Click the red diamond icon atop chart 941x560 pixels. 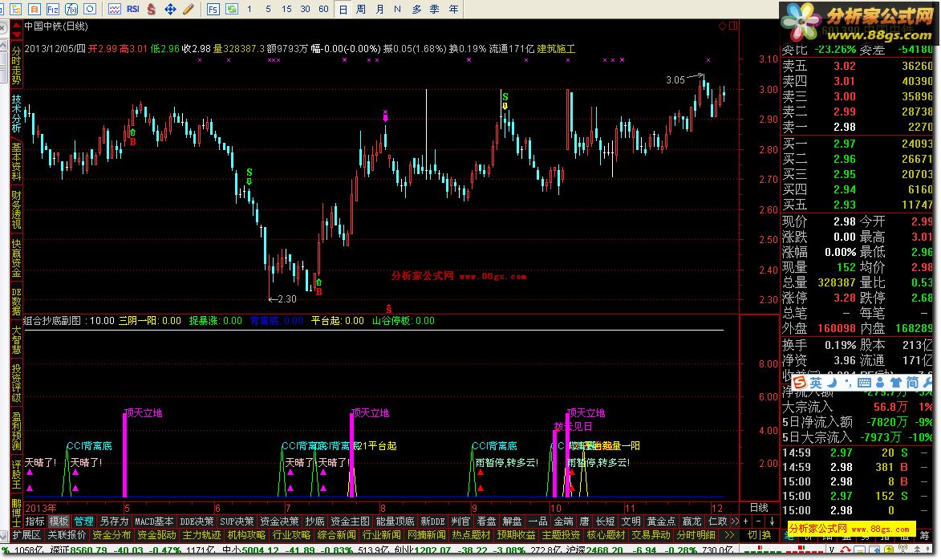722,26
